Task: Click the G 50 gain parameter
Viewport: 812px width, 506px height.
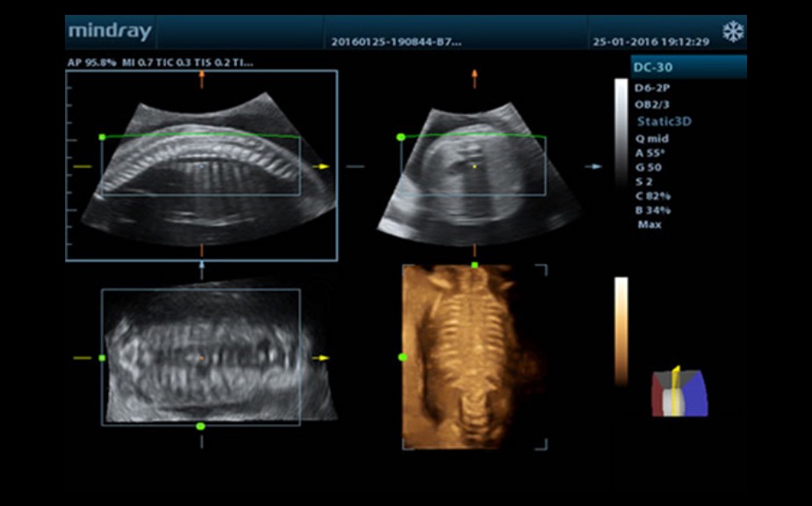Action: tap(650, 167)
